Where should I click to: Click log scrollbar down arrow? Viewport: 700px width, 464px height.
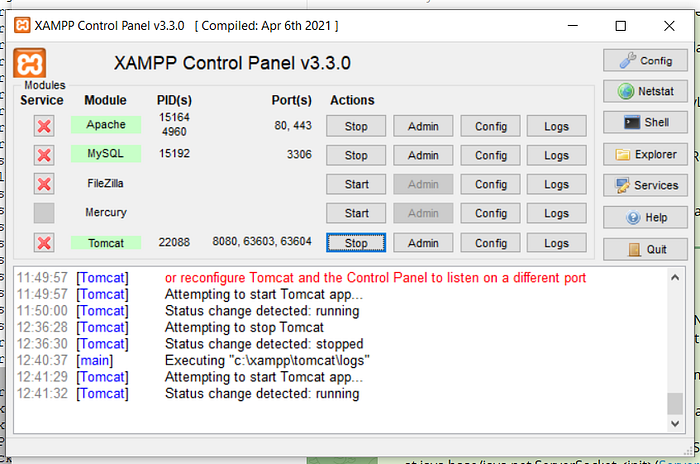tap(675, 423)
